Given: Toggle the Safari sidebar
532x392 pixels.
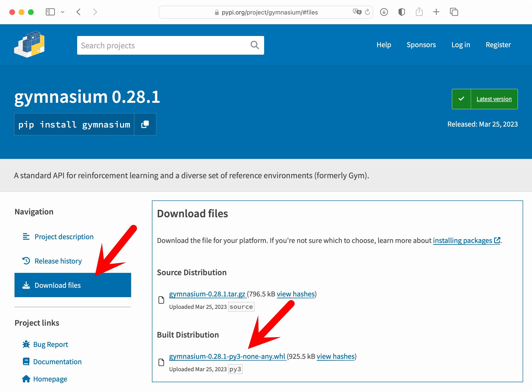Looking at the screenshot, I should click(x=50, y=12).
